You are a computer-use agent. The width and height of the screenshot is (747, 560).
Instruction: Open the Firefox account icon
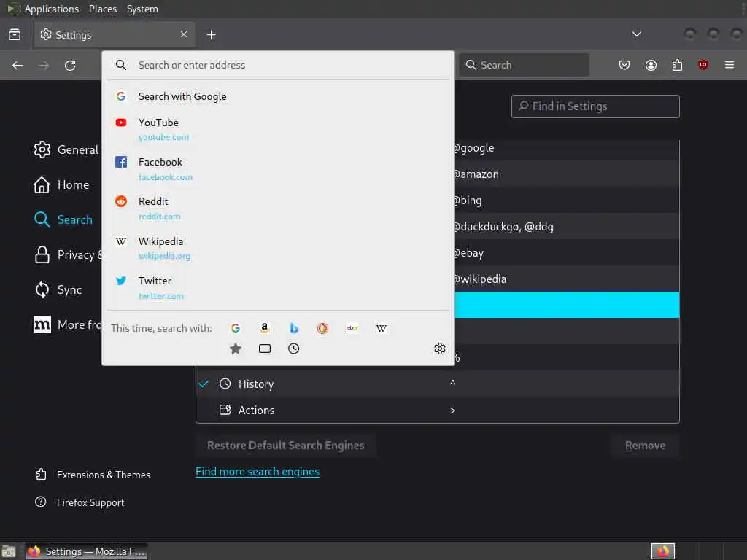point(651,65)
